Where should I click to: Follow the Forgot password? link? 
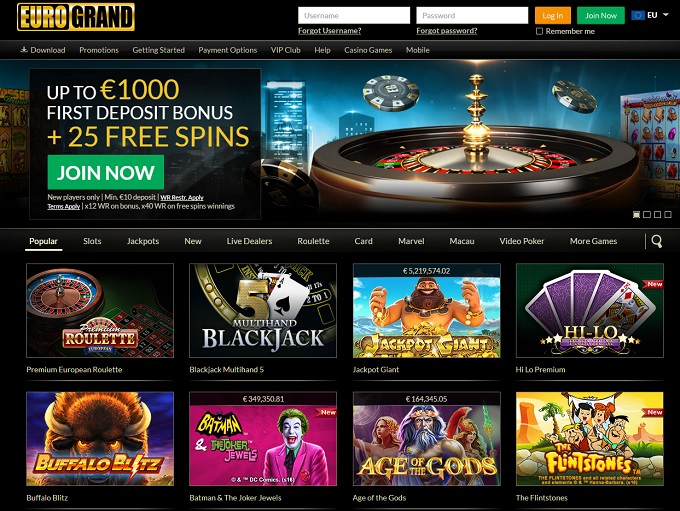point(447,31)
